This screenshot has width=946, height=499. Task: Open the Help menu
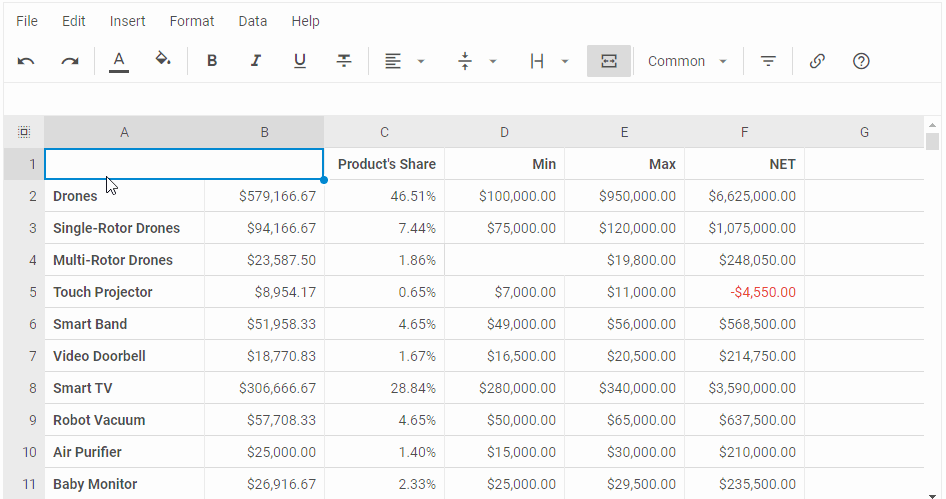[x=305, y=21]
